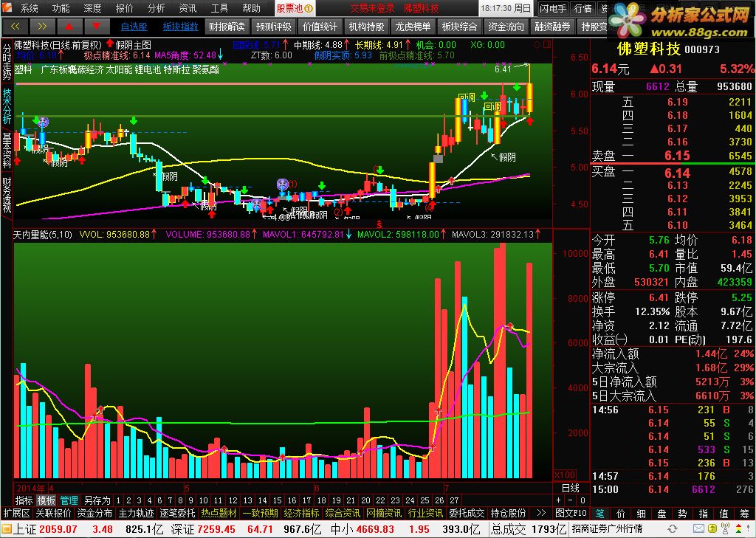The width and height of the screenshot is (756, 538).
Task: Toggle the 扩展区 extension area
Action: coord(17,513)
